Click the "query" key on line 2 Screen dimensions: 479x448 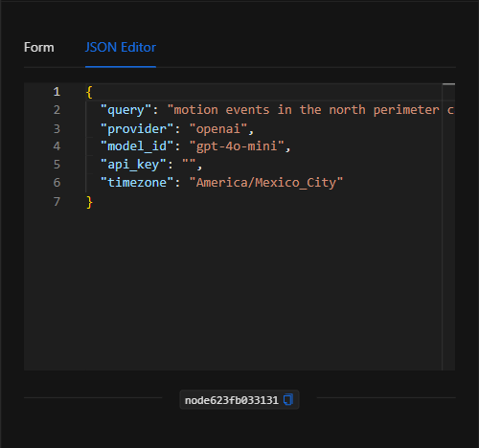click(125, 110)
